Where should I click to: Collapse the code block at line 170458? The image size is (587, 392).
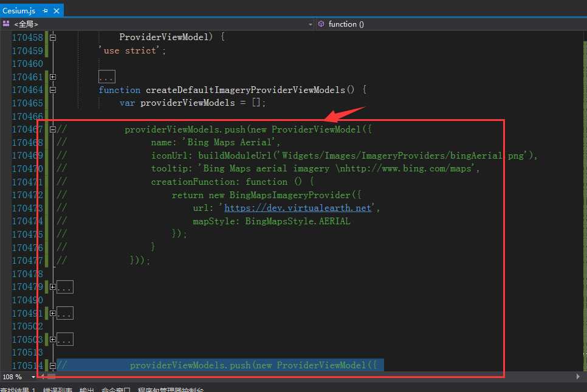(x=53, y=38)
